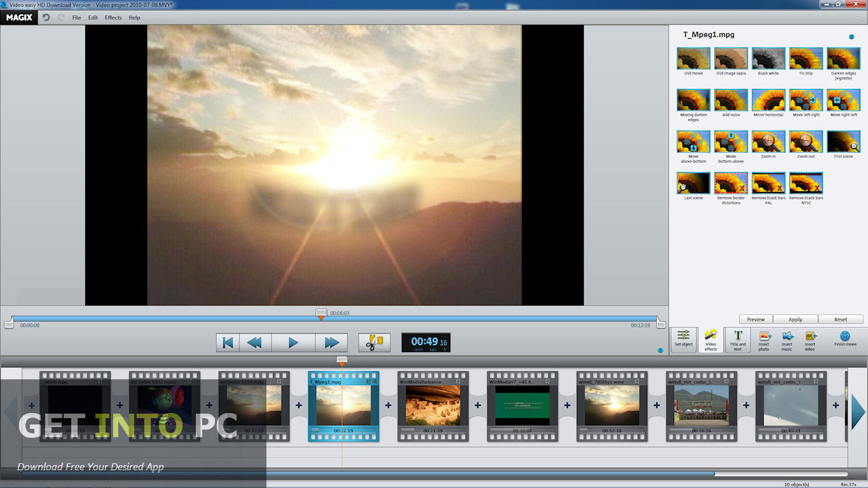Select the Move left-right effect
868x488 pixels.
pyautogui.click(x=806, y=100)
